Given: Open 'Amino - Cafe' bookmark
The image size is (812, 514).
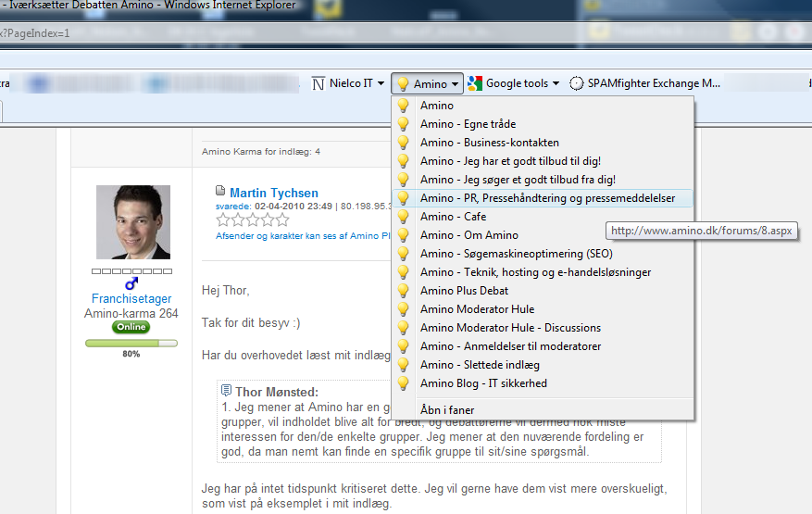Looking at the screenshot, I should click(x=543, y=217).
